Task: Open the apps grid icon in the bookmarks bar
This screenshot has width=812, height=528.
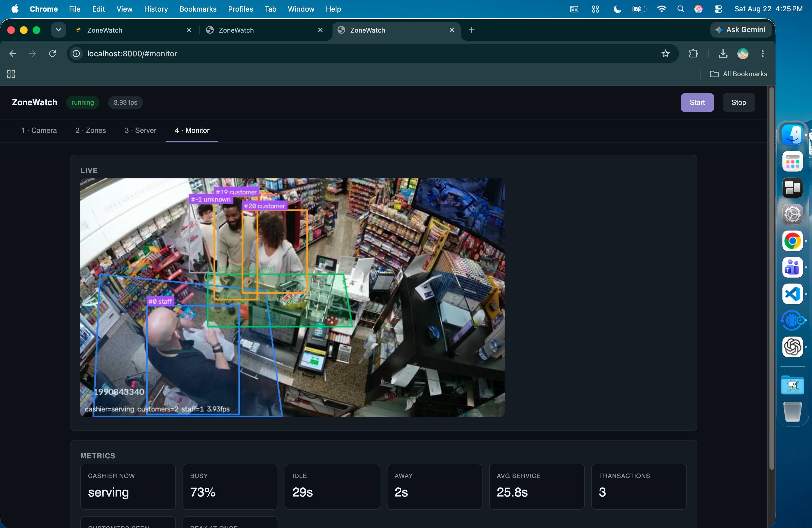Action: pos(11,74)
